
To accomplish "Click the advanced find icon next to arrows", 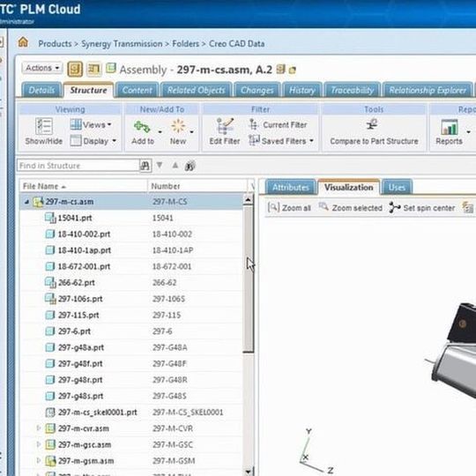I will coord(190,166).
